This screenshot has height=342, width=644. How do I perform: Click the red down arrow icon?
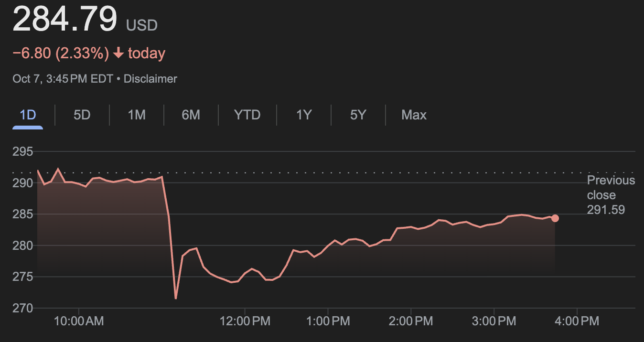click(118, 53)
